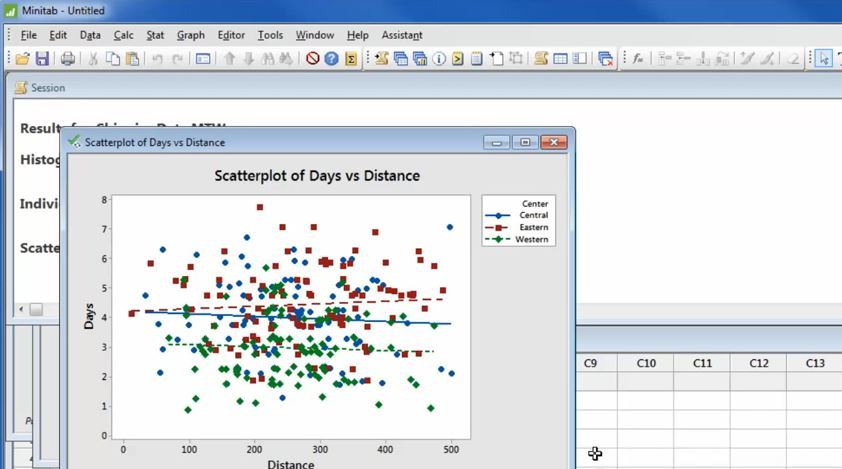Click the Session horizontal scrollbar thumb
The height and width of the screenshot is (469, 842).
click(36, 309)
